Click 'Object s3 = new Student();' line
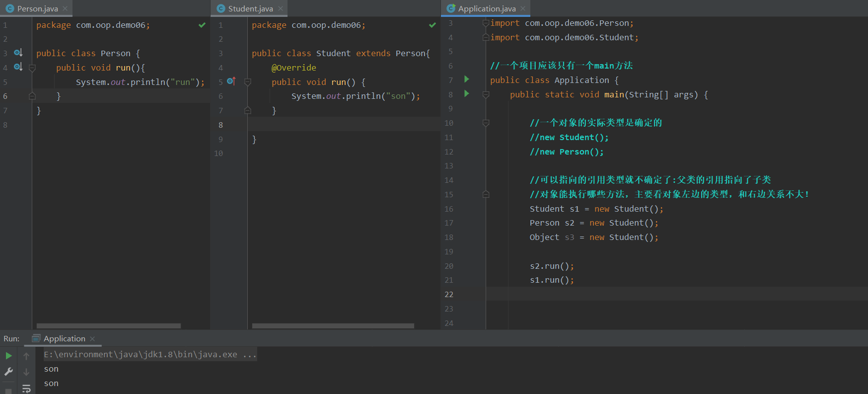 (x=594, y=237)
